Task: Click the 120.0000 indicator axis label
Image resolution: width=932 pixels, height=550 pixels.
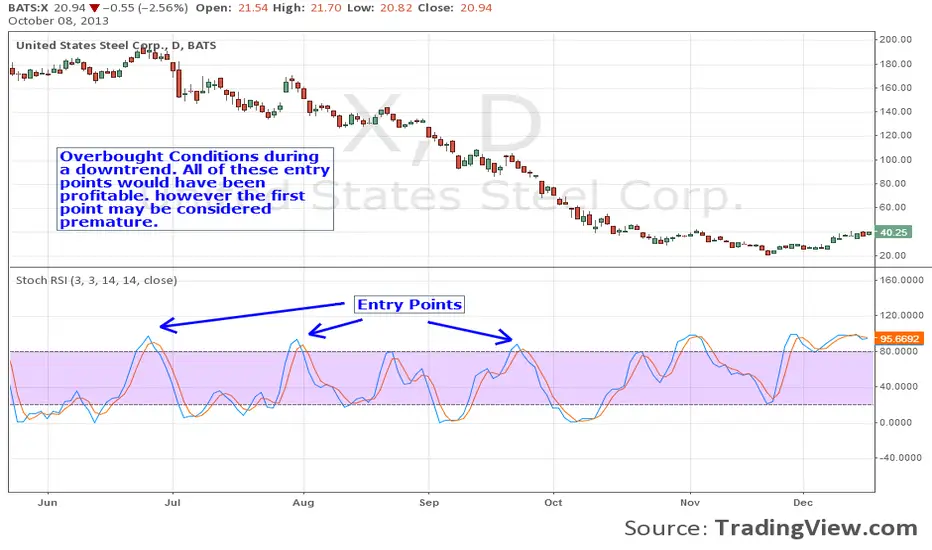Action: 902,315
